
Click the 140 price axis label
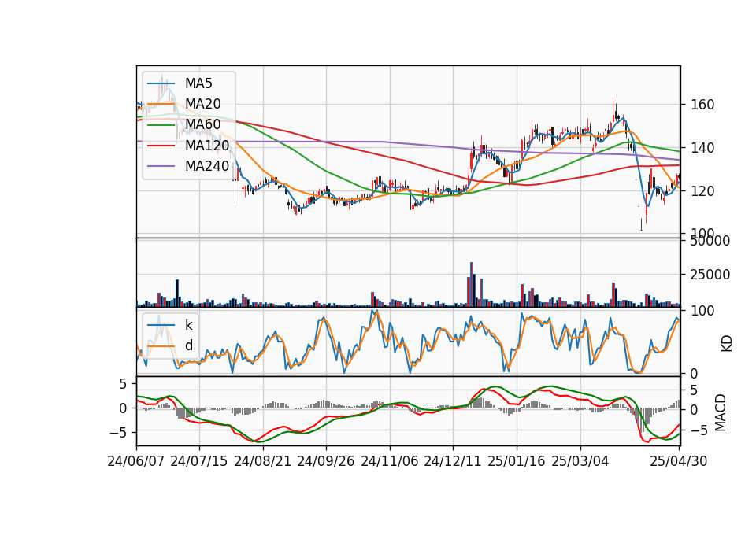tap(702, 148)
